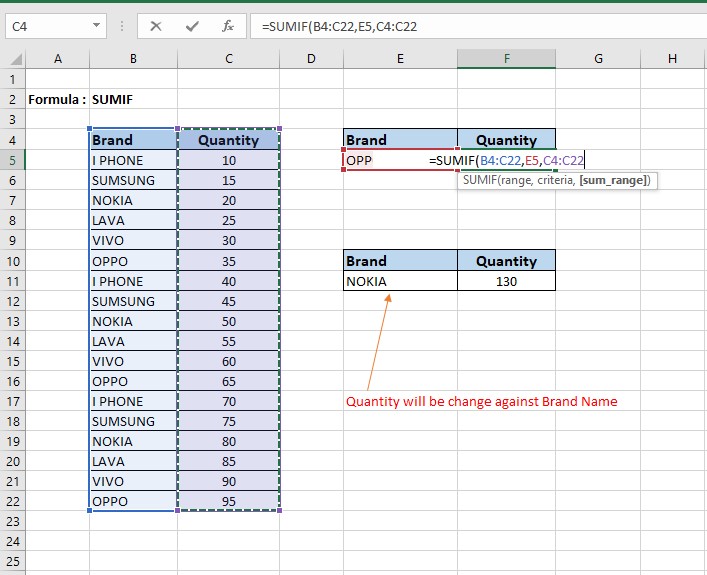Screen dimensions: 707x575
Task: Select row 11 header
Action: pyautogui.click(x=12, y=281)
